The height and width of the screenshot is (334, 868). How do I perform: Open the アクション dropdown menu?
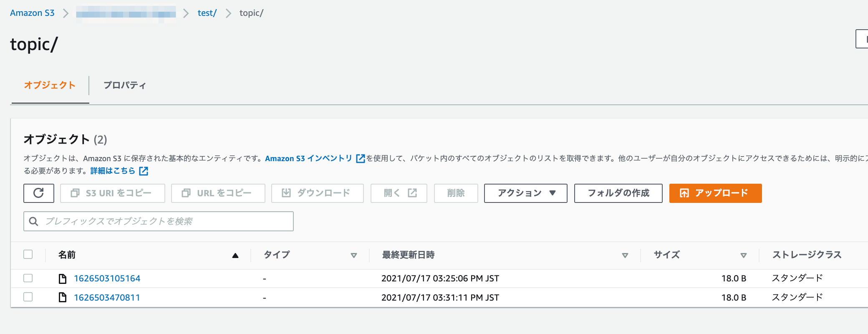(526, 193)
